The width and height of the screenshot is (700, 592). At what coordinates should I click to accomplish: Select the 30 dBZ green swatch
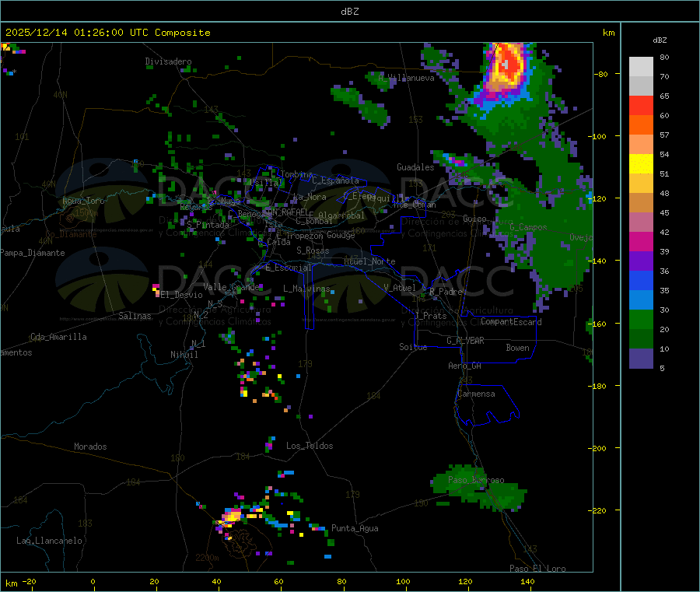tap(641, 319)
